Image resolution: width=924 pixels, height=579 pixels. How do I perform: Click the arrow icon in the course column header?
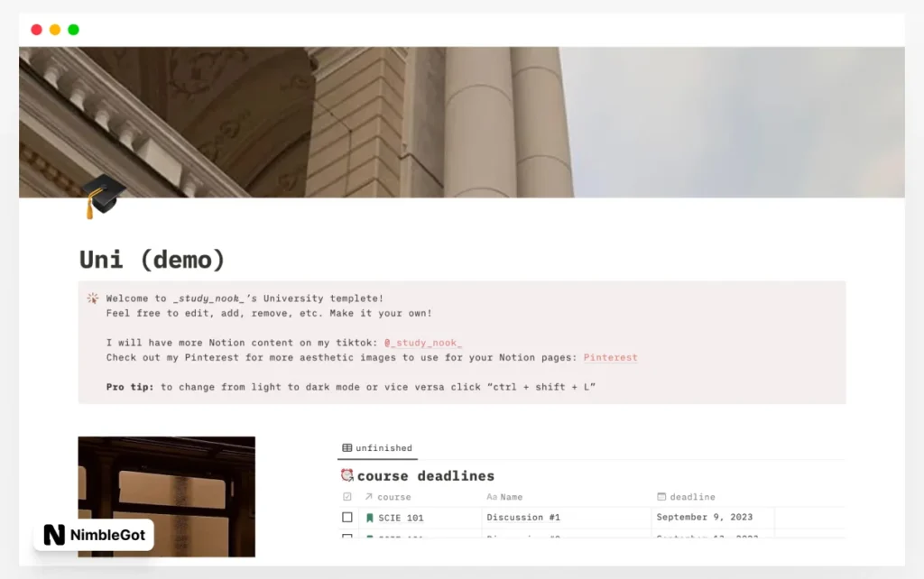click(368, 497)
